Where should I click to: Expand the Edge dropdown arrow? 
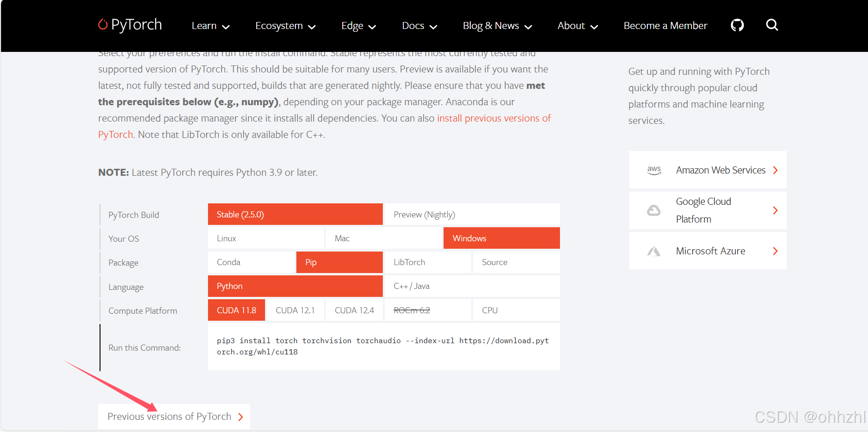point(372,27)
